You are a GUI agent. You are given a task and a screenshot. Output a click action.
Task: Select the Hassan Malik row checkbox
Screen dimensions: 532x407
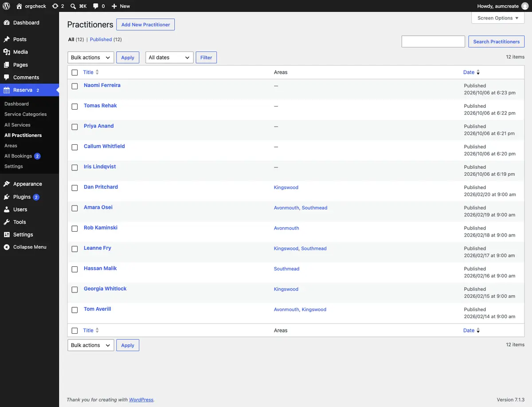(74, 269)
